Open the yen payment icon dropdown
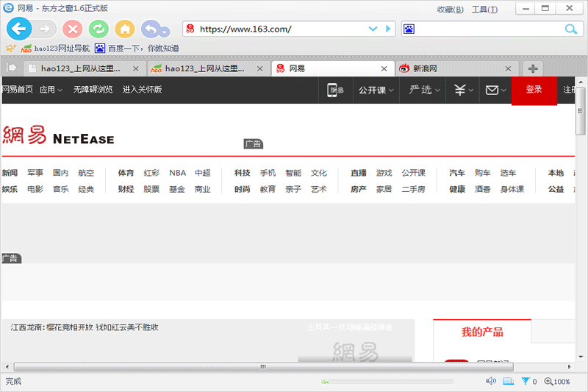Screen dimensions: 588x392 463,90
